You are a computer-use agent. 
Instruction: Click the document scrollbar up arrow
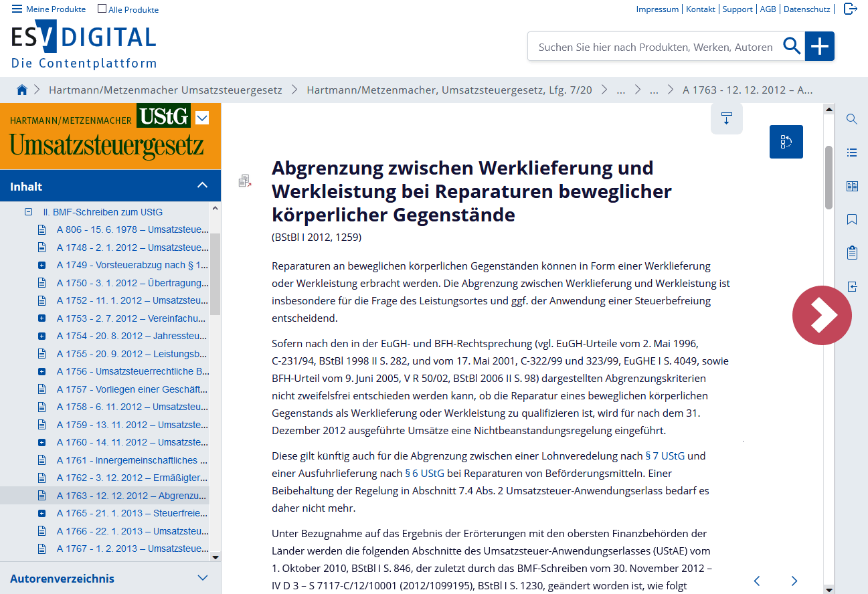[x=829, y=109]
